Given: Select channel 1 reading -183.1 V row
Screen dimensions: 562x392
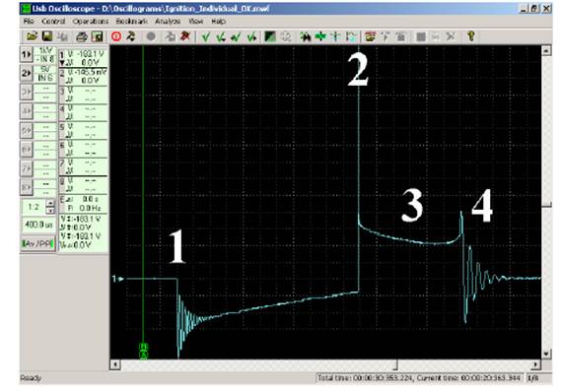Looking at the screenshot, I should [x=83, y=54].
